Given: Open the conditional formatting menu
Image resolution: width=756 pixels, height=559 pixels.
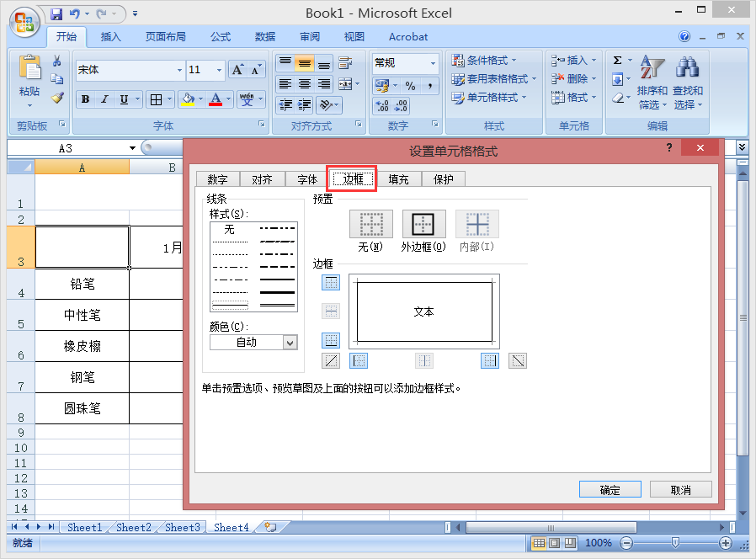Looking at the screenshot, I should pyautogui.click(x=483, y=61).
